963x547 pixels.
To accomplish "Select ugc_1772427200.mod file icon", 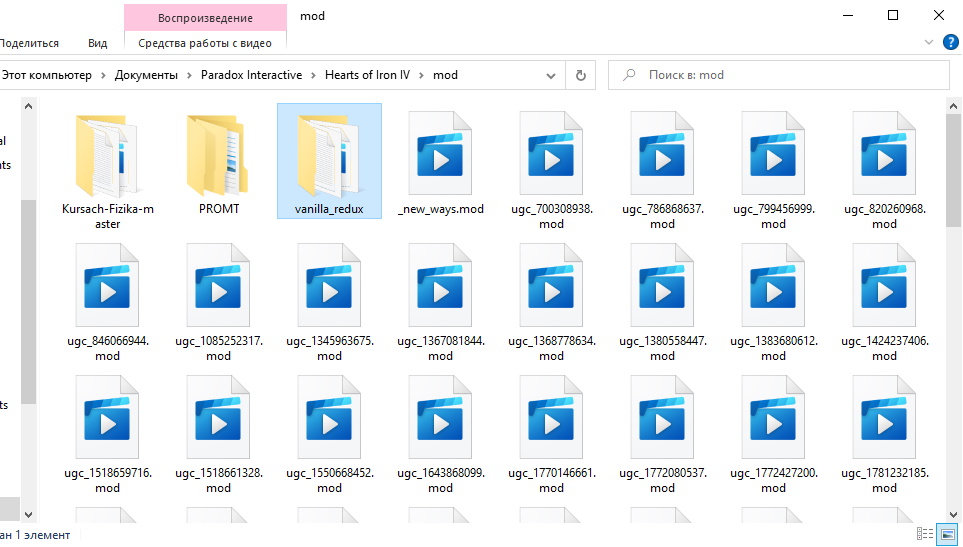I will 773,417.
